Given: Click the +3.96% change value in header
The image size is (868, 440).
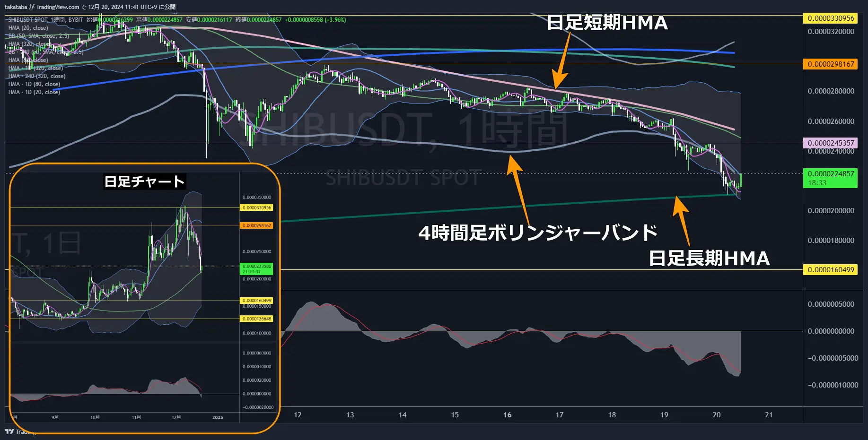Looking at the screenshot, I should [335, 20].
